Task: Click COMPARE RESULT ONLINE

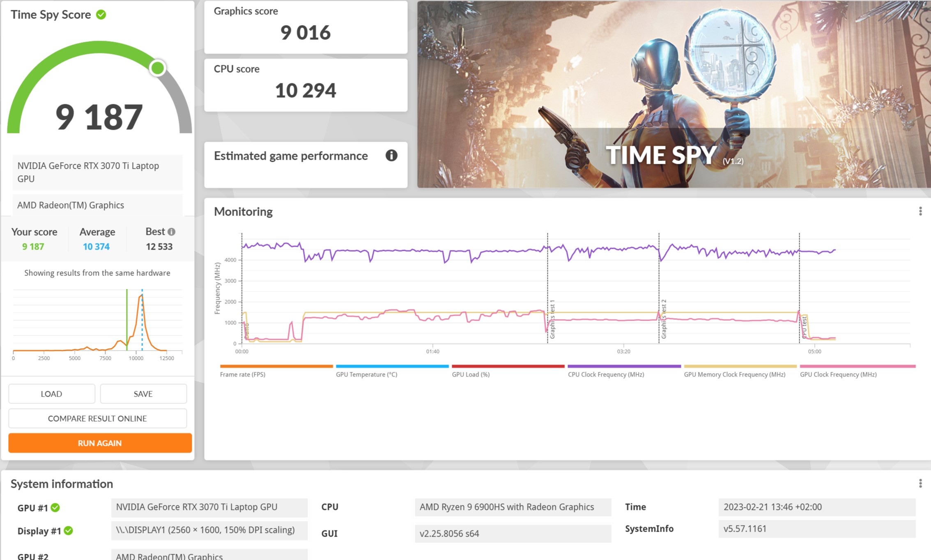Action: tap(97, 418)
